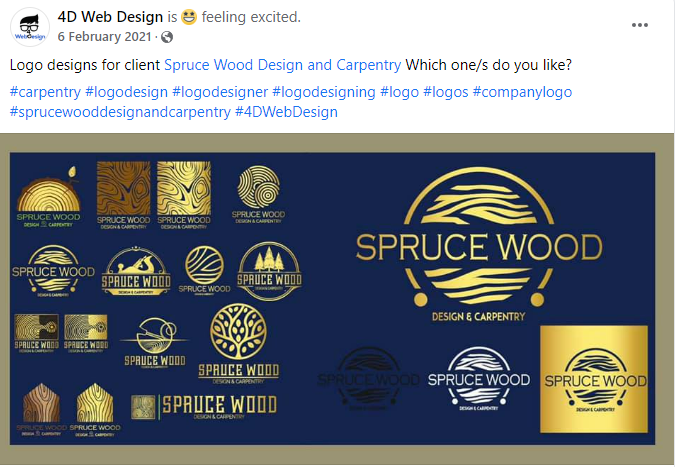Viewport: 675px width, 467px height.
Task: Click the #4DWebDesign hashtag
Action: tap(286, 112)
